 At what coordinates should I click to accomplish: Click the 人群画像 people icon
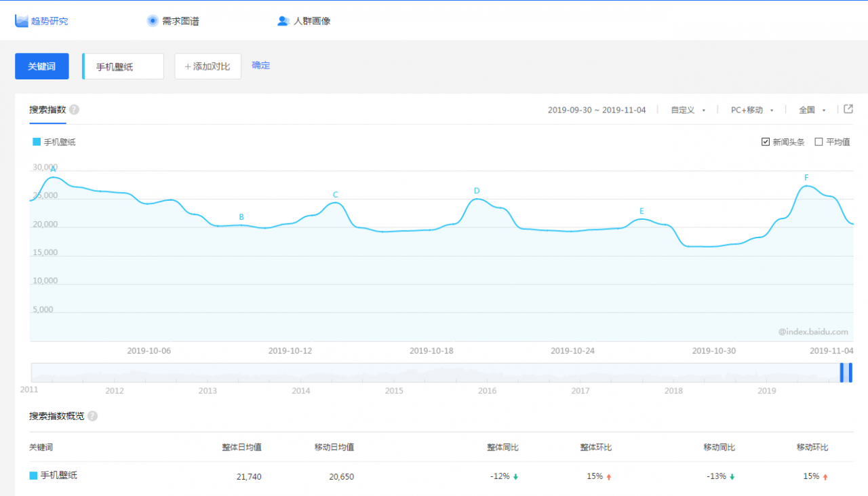coord(283,21)
